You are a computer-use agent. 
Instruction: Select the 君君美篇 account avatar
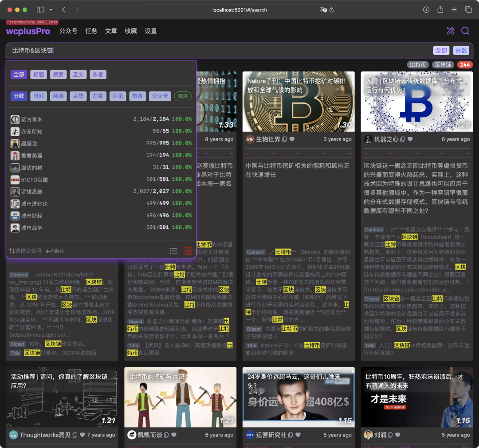tap(15, 156)
